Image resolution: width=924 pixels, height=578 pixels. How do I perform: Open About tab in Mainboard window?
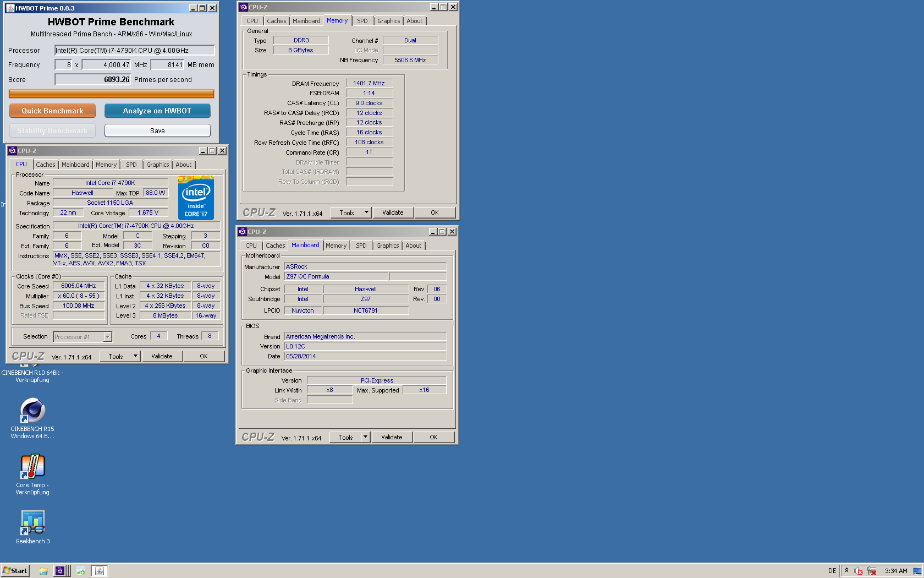coord(414,246)
